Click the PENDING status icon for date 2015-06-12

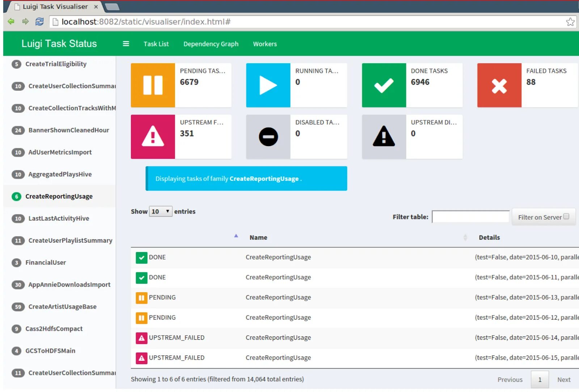point(141,318)
